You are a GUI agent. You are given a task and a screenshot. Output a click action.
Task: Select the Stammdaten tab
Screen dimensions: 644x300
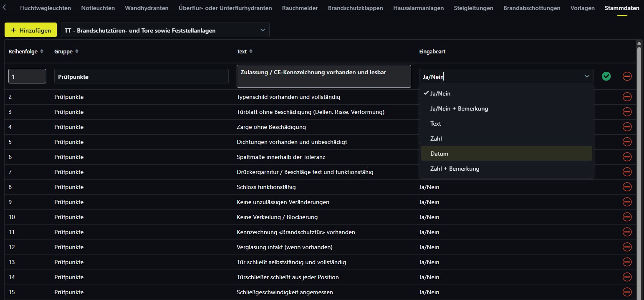[x=622, y=8]
